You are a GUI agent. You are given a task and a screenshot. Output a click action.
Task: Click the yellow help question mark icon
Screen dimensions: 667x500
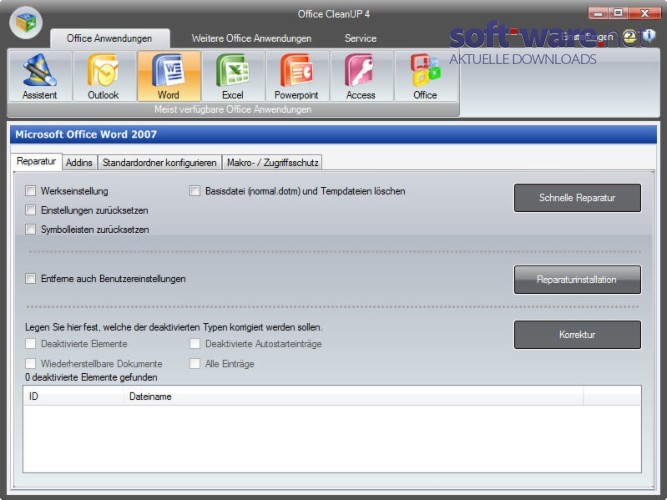[630, 37]
